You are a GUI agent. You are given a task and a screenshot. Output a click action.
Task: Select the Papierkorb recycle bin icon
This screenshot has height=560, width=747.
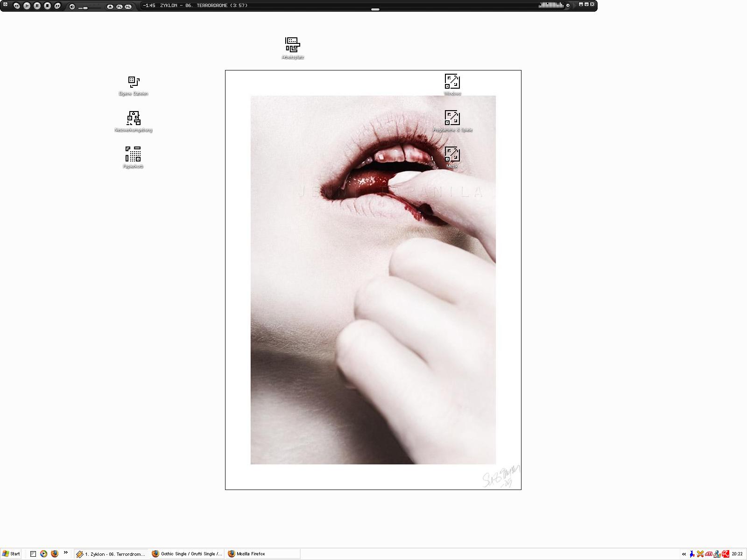tap(133, 154)
